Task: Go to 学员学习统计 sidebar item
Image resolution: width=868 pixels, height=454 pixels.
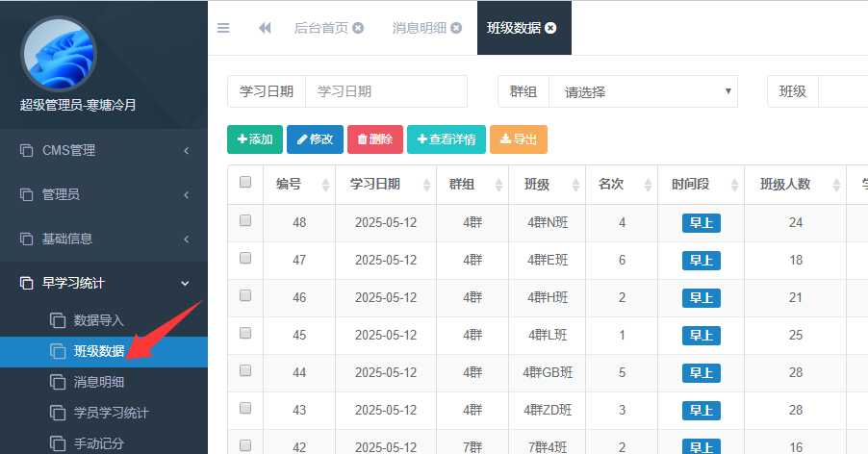Action: click(111, 413)
